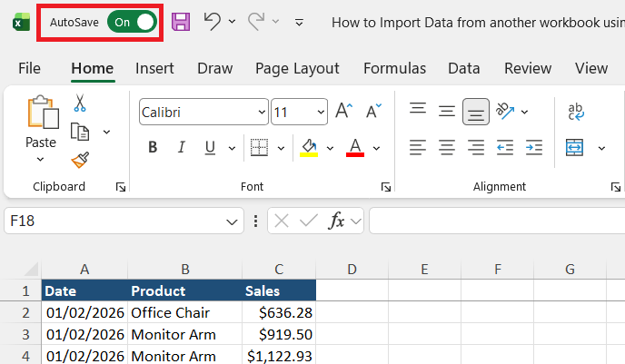Click Align Left icon

click(x=418, y=147)
